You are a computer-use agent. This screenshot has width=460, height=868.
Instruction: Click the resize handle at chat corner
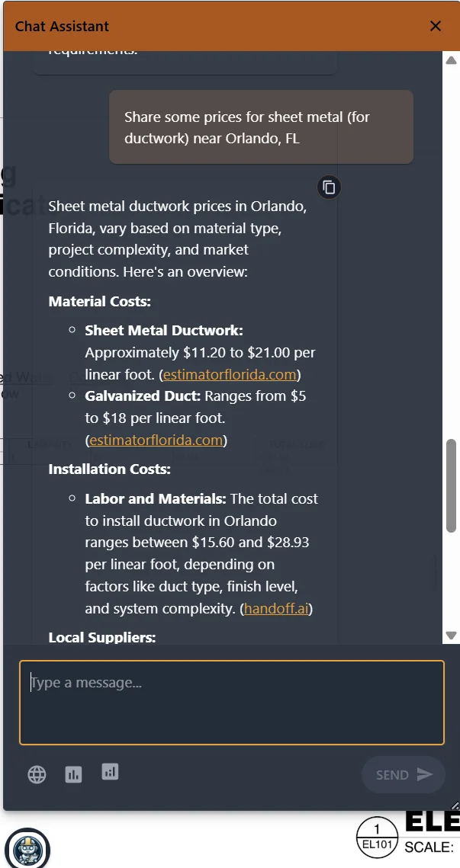(455, 806)
